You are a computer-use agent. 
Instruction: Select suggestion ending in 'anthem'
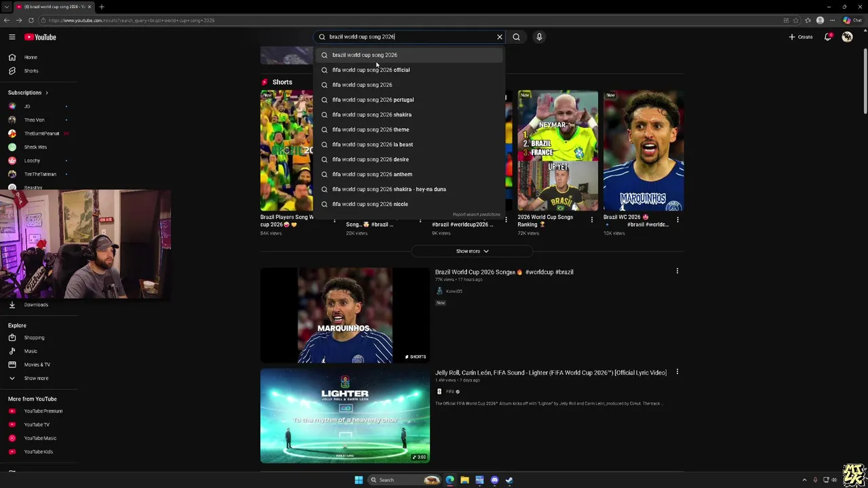coord(410,174)
